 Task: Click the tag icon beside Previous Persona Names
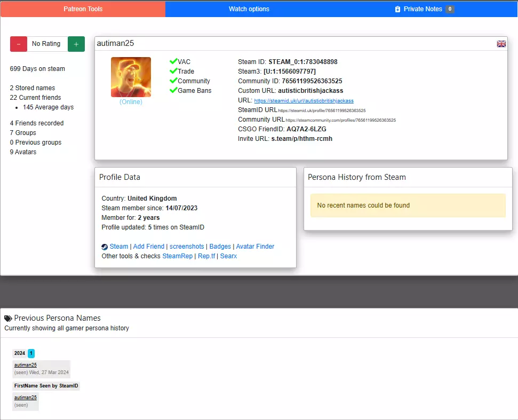point(8,319)
